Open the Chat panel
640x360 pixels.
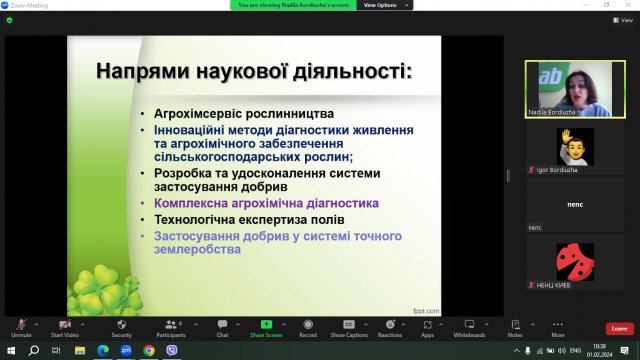(222, 329)
